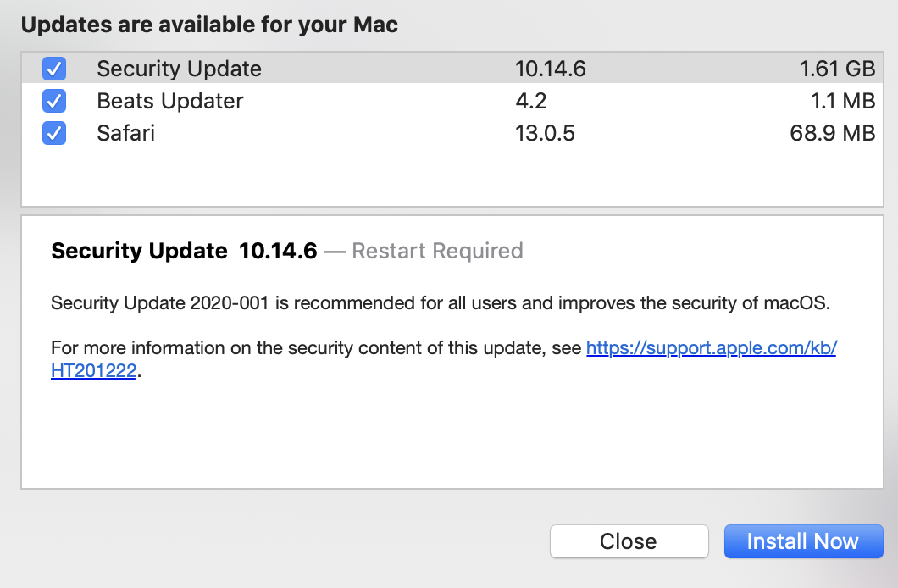Viewport: 898px width, 588px height.
Task: Click the Restart Required label
Action: click(436, 251)
